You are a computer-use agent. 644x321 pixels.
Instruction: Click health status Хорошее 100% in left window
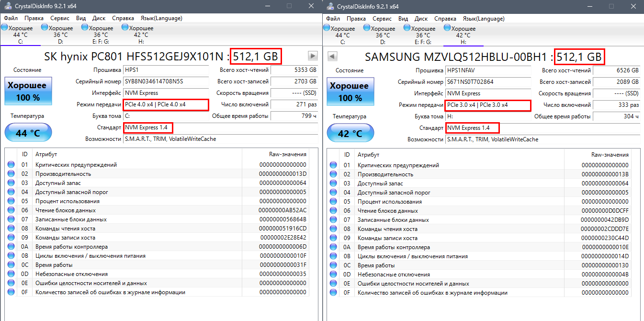28,91
